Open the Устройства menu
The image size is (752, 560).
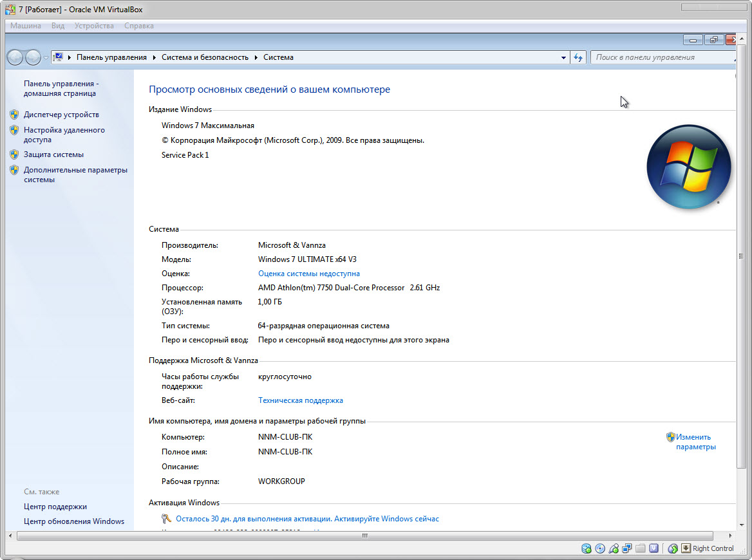94,26
